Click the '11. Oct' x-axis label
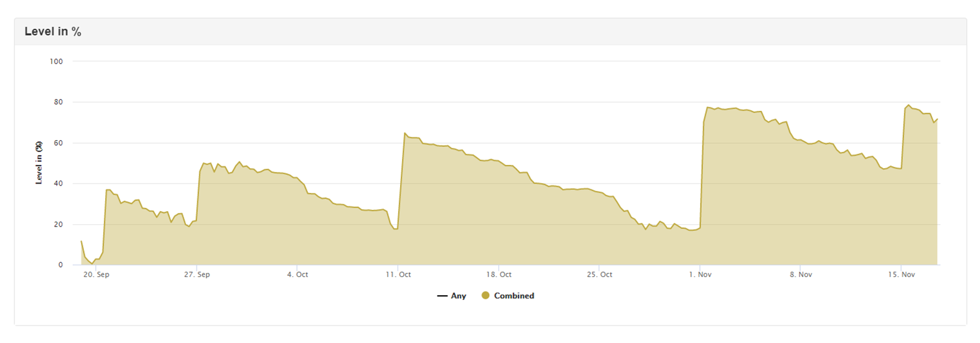This screenshot has width=980, height=343. [x=398, y=275]
